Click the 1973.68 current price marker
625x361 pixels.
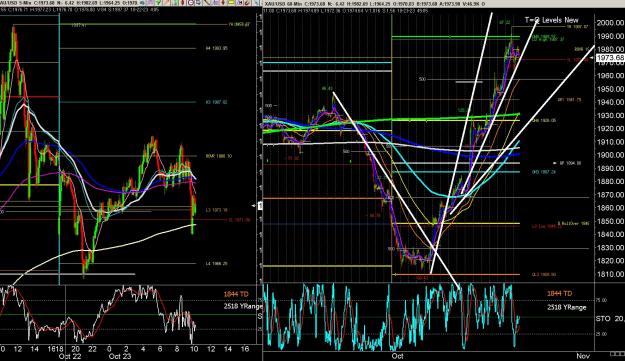coord(610,58)
